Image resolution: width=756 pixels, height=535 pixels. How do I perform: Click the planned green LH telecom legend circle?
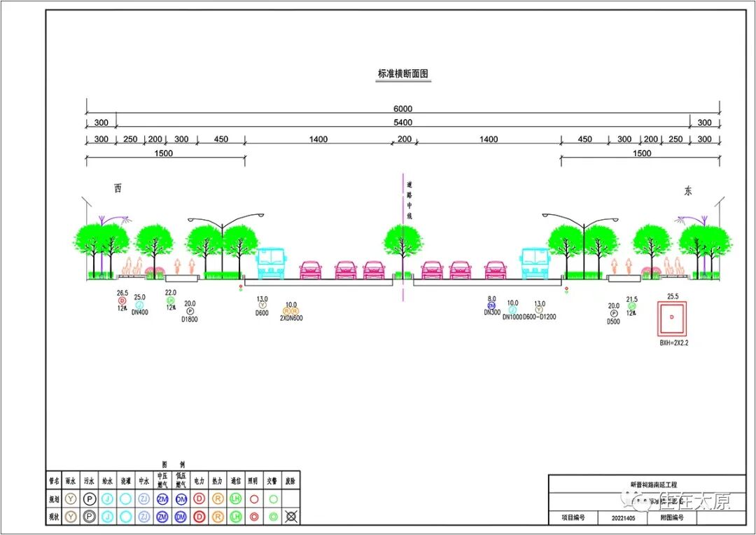pyautogui.click(x=235, y=499)
